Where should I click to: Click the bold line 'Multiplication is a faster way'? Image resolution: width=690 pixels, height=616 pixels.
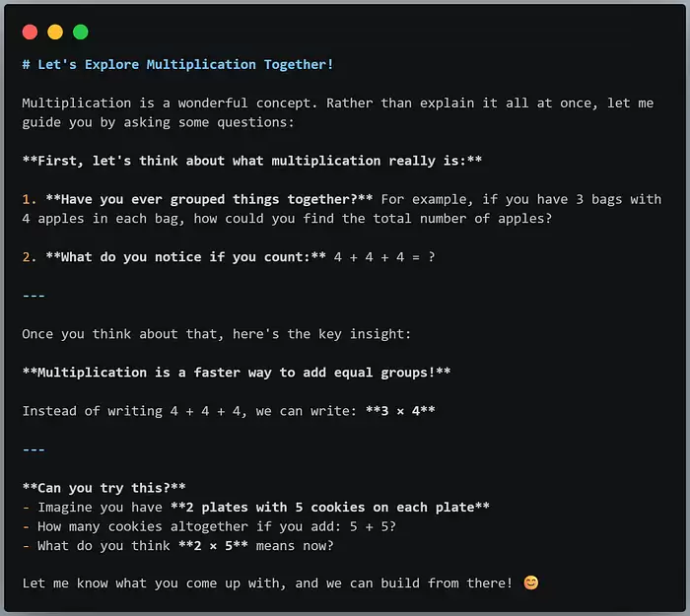point(155,373)
